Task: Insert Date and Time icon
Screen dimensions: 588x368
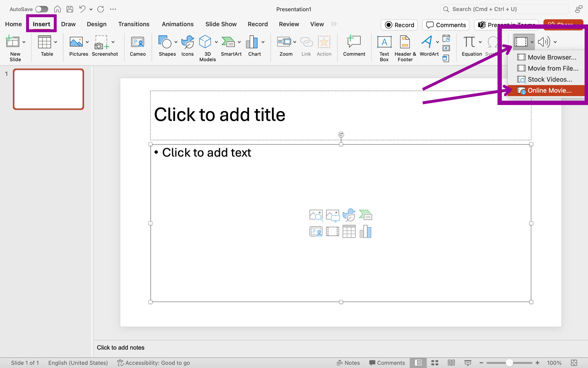Action: (446, 38)
